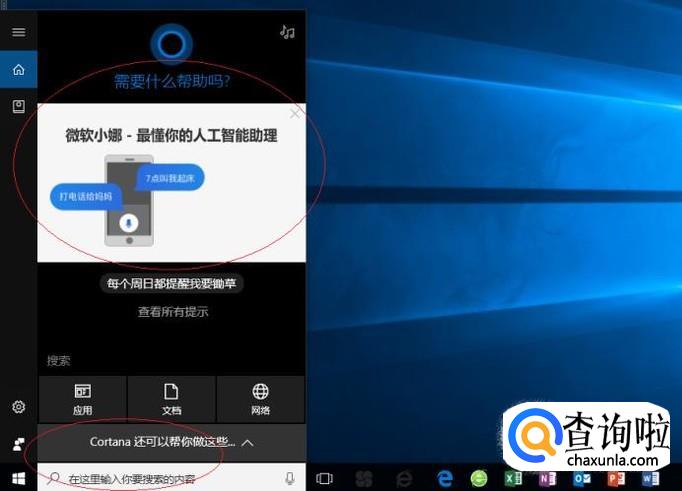Close the Microsoft Xiaona promo card

(x=294, y=114)
